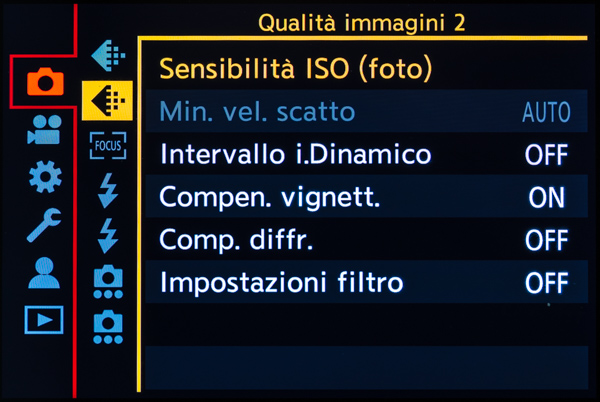Image resolution: width=600 pixels, height=402 pixels.
Task: Toggle Compen. vignett. ON value
Action: pos(547,198)
